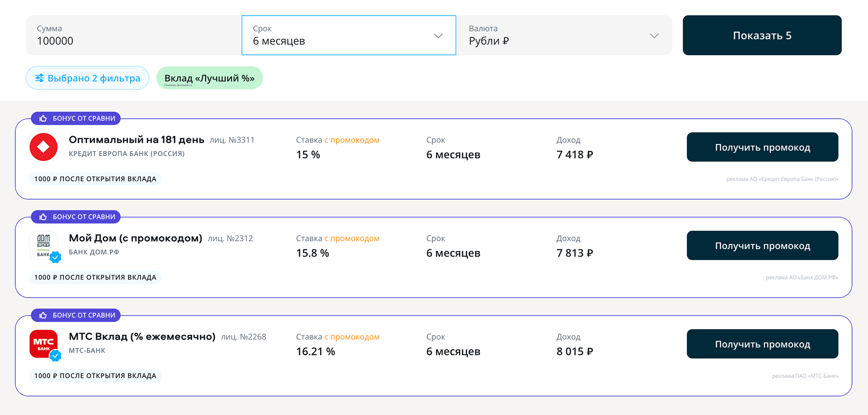Click реклама АО «Кредит Европа Банк (Россия)» text
This screenshot has width=868, height=415.
(x=782, y=179)
